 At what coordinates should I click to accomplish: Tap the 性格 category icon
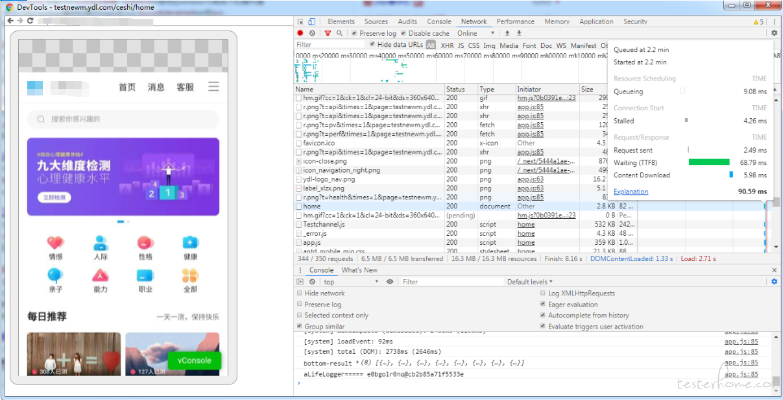click(145, 243)
